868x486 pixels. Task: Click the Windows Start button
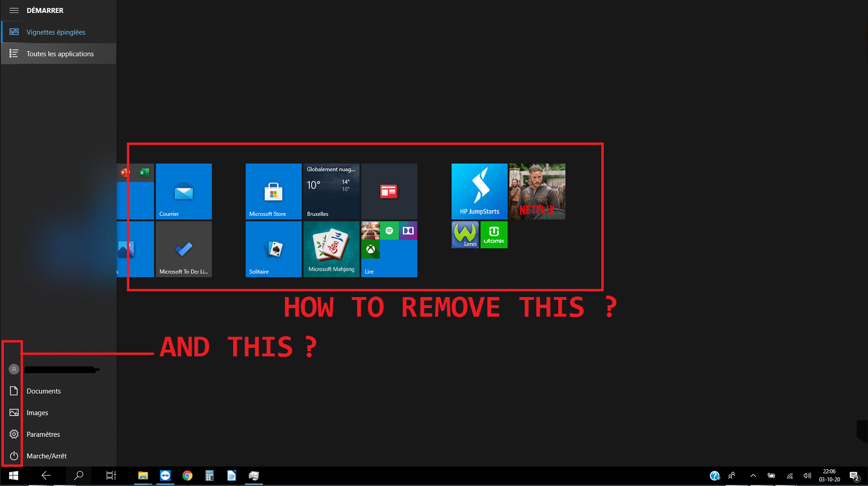pyautogui.click(x=13, y=475)
